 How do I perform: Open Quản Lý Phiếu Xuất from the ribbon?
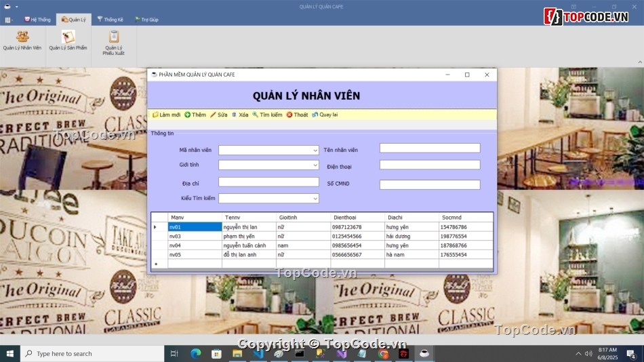tap(113, 43)
